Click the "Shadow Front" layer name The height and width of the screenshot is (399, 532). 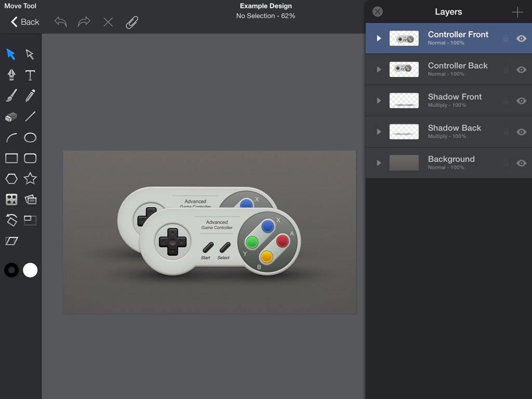point(455,97)
